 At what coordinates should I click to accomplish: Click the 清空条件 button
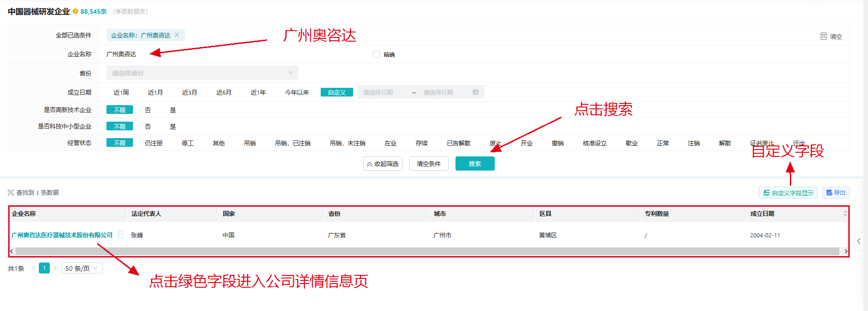pyautogui.click(x=429, y=164)
